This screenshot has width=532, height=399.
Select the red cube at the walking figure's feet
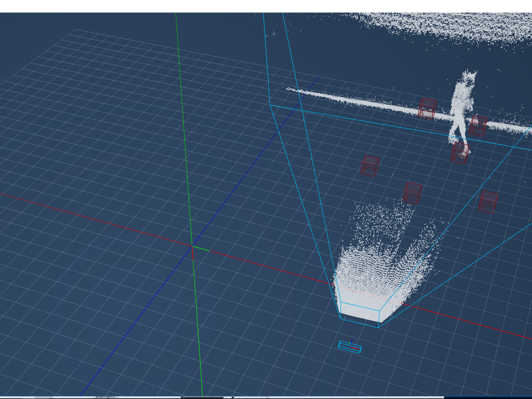coord(460,153)
